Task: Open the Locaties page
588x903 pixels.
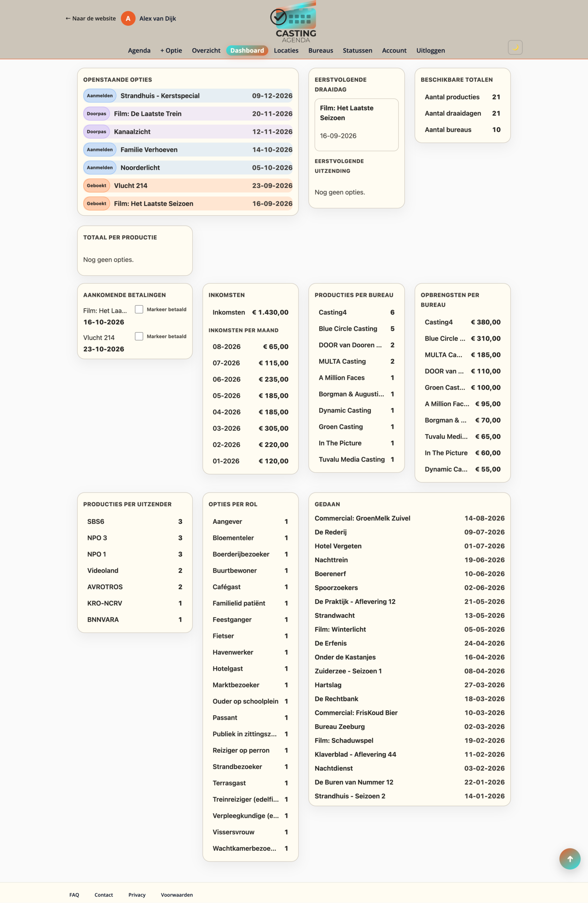Action: (x=286, y=50)
